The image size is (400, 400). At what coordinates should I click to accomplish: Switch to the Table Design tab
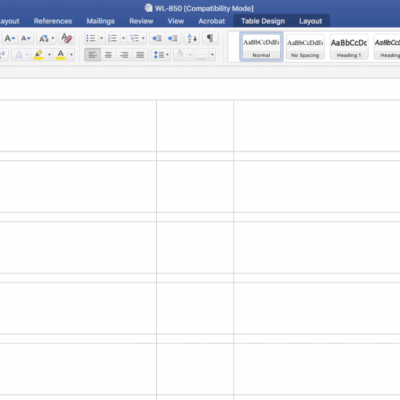tap(263, 21)
